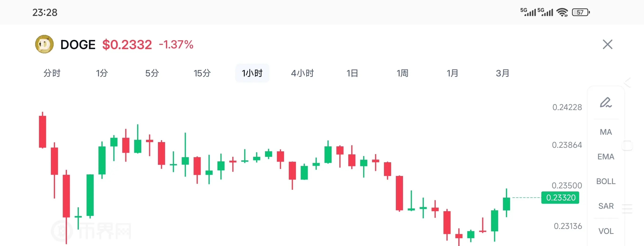Choose the 4小时 interval tab
Viewport: 644px width, 246px height.
coord(302,73)
